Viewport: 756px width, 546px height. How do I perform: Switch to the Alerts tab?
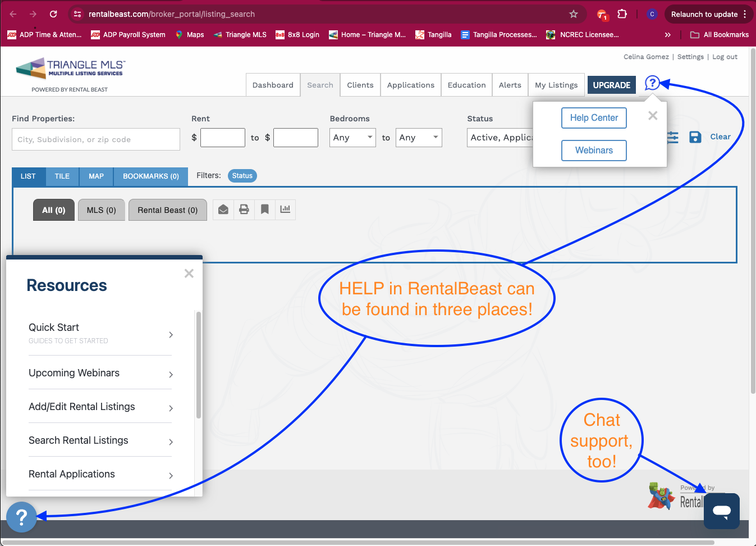pos(510,85)
